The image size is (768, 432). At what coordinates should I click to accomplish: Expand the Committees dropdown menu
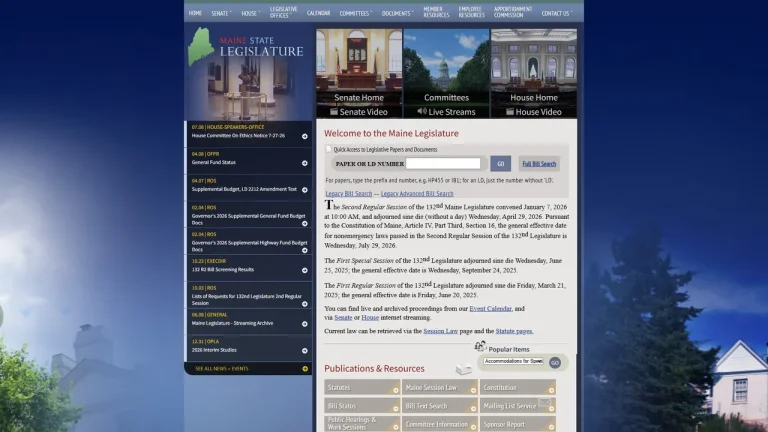click(356, 13)
